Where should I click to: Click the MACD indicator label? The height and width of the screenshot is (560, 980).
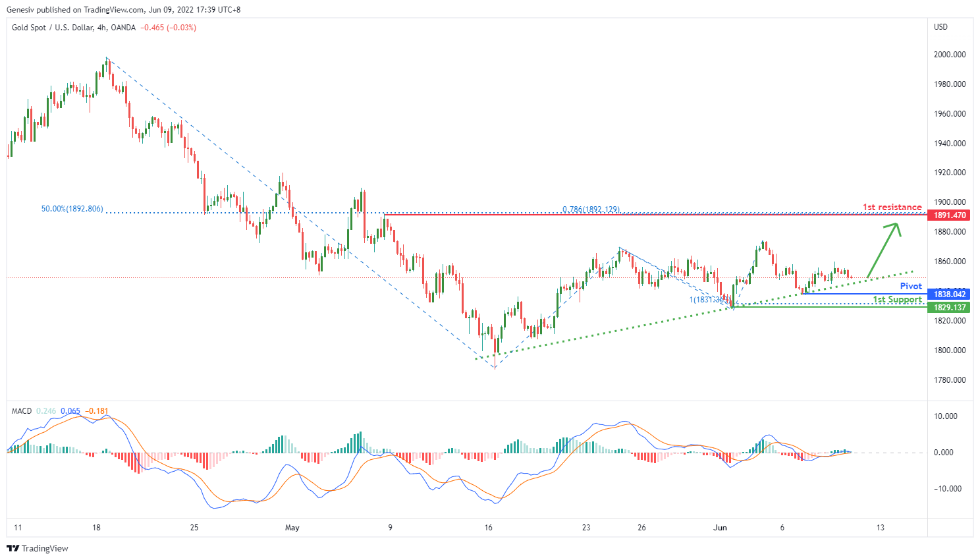click(22, 411)
